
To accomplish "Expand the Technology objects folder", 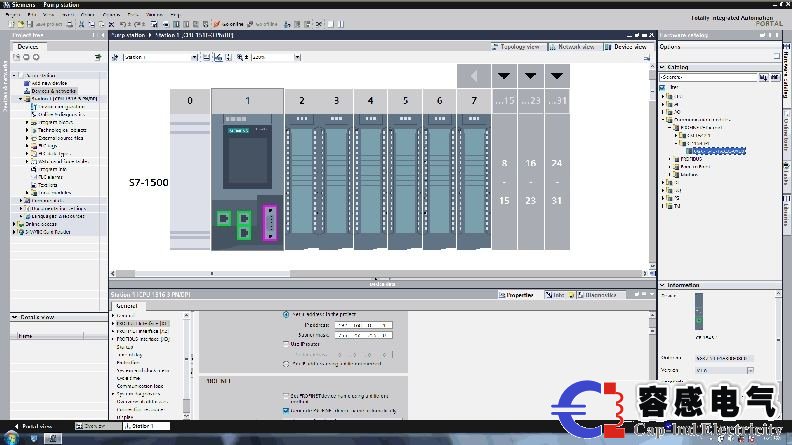I will 27,130.
